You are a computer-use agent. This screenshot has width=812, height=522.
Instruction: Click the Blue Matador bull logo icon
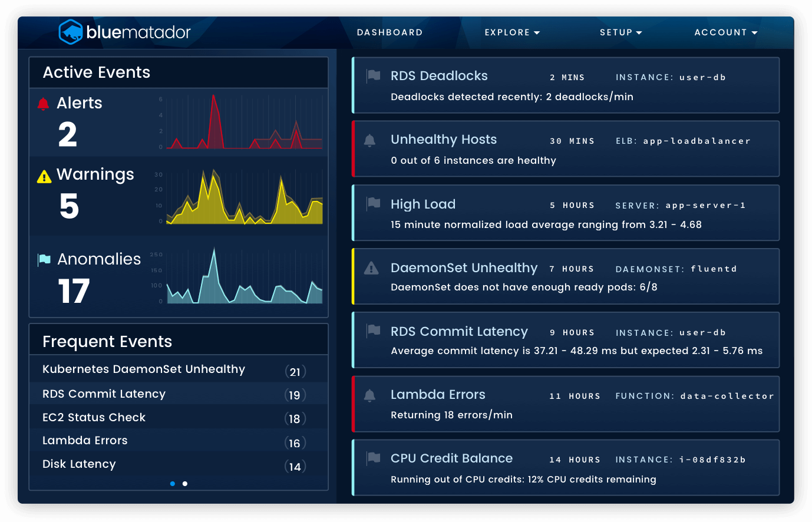click(71, 32)
